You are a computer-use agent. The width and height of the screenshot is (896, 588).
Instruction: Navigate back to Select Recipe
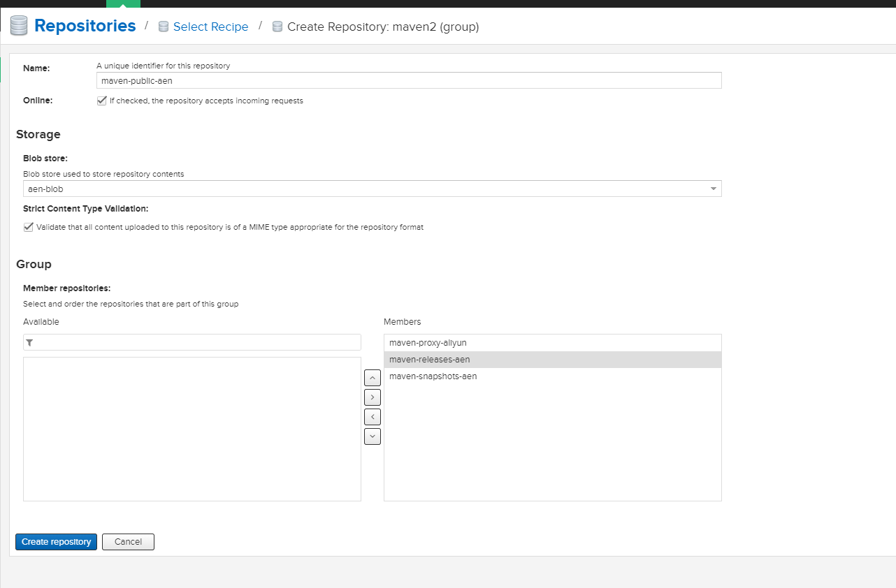(x=210, y=27)
